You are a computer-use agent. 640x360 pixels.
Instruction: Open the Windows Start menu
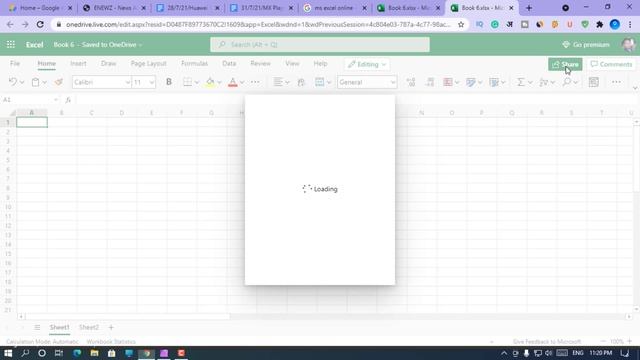tap(8, 353)
